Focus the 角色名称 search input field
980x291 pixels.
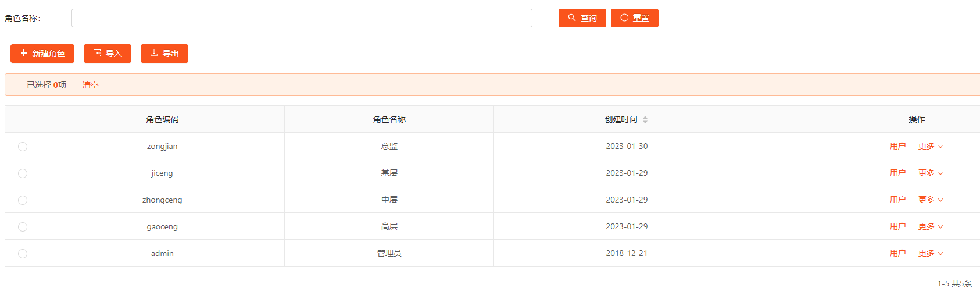point(302,18)
